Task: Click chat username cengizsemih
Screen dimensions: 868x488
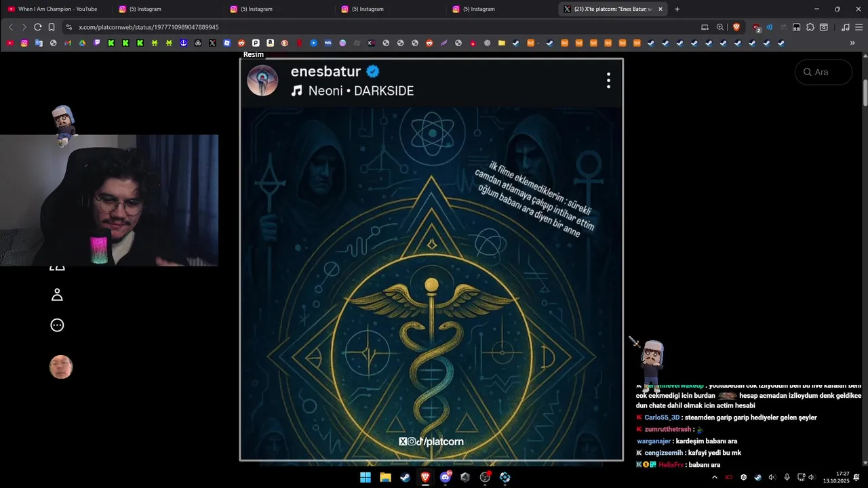Action: [663, 453]
